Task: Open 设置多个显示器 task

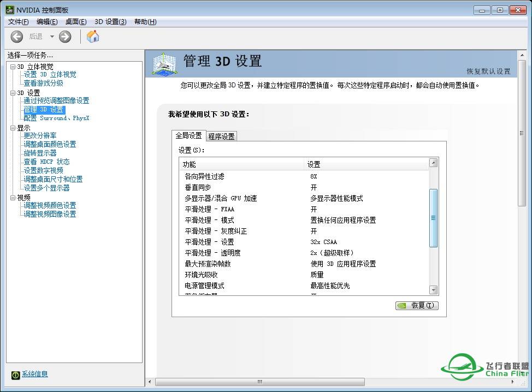Action: (46, 188)
